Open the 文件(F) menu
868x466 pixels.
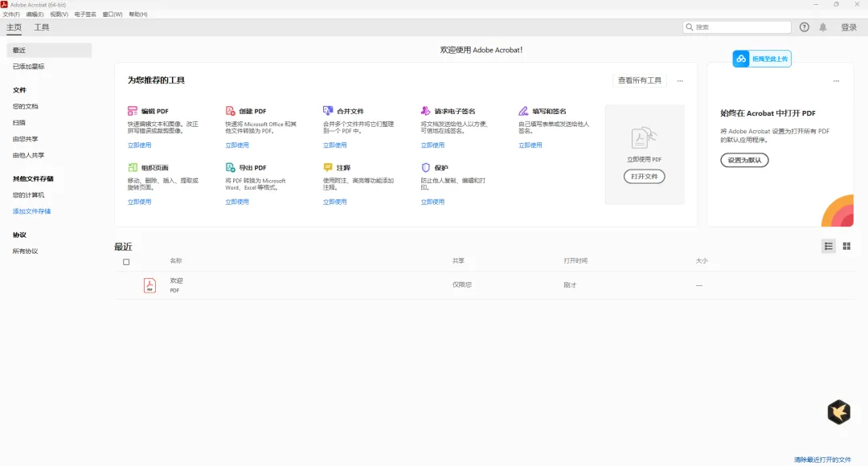(11, 14)
